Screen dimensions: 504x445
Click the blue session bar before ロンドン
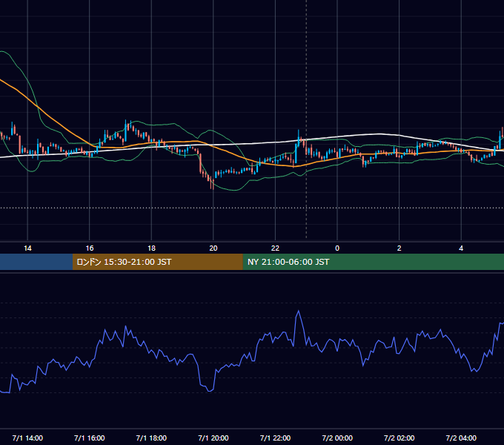[36, 262]
